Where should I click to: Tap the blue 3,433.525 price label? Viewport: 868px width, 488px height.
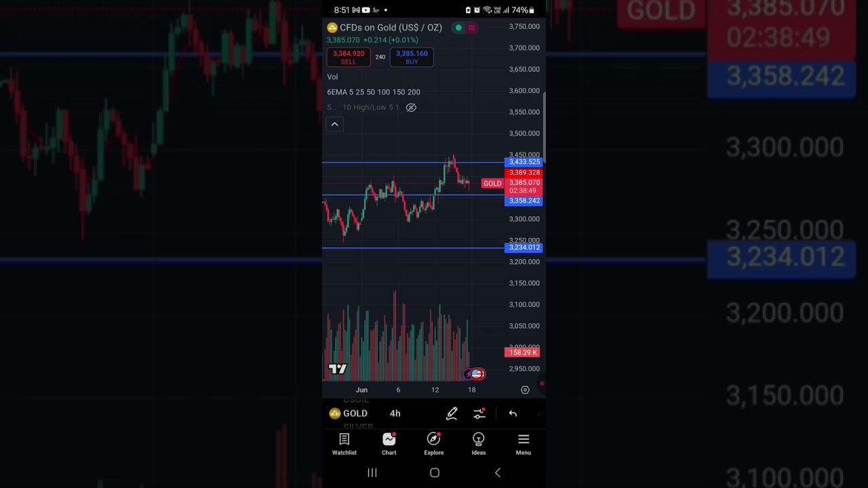524,162
